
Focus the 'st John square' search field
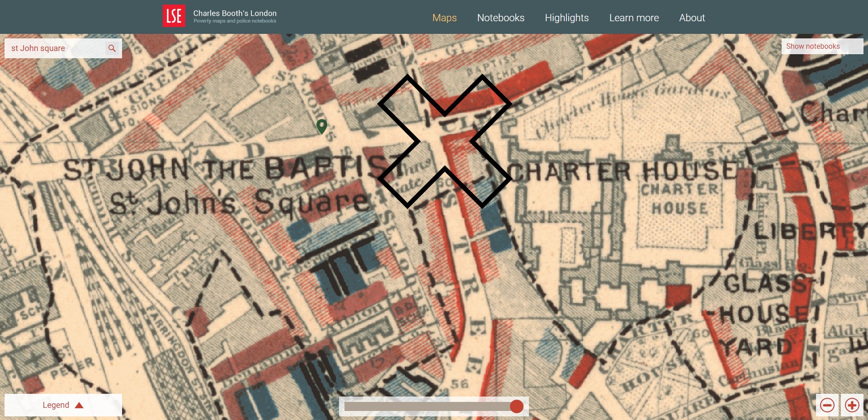tap(57, 48)
